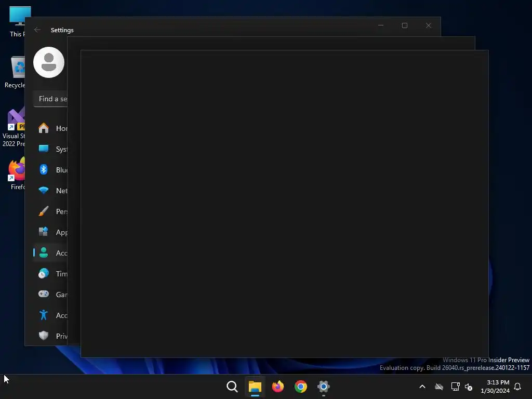Click the muted volume tray icon
Viewport: 532px width, 399px height.
pos(469,387)
